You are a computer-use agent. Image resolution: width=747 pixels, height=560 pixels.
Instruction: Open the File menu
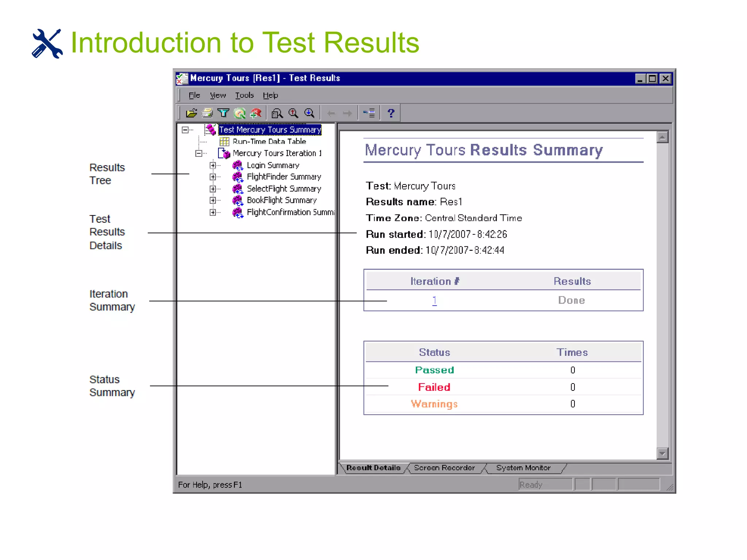point(194,96)
